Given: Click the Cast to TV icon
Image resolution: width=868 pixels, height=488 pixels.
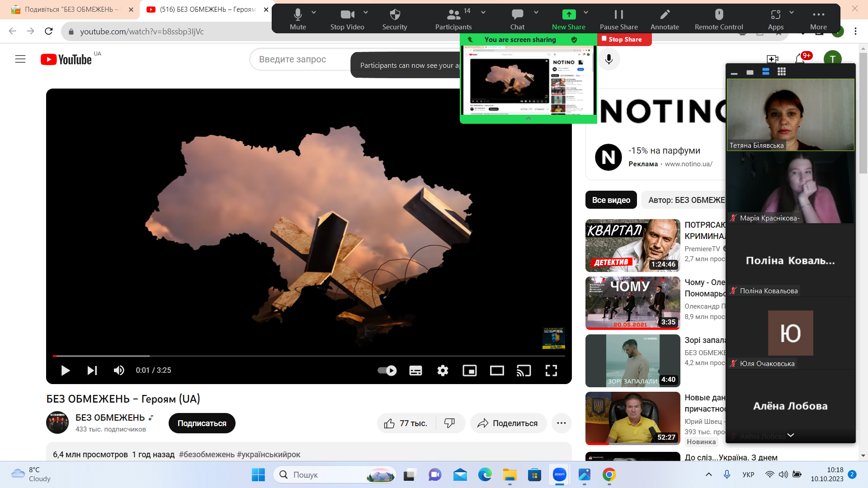Looking at the screenshot, I should (524, 371).
